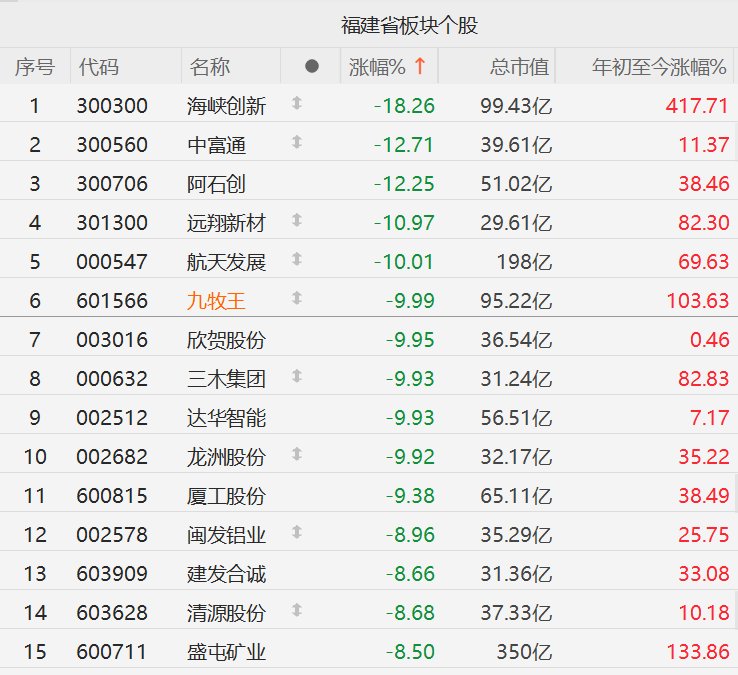Click the marker icon beside 中富通
This screenshot has height=675, width=738.
pos(296,142)
